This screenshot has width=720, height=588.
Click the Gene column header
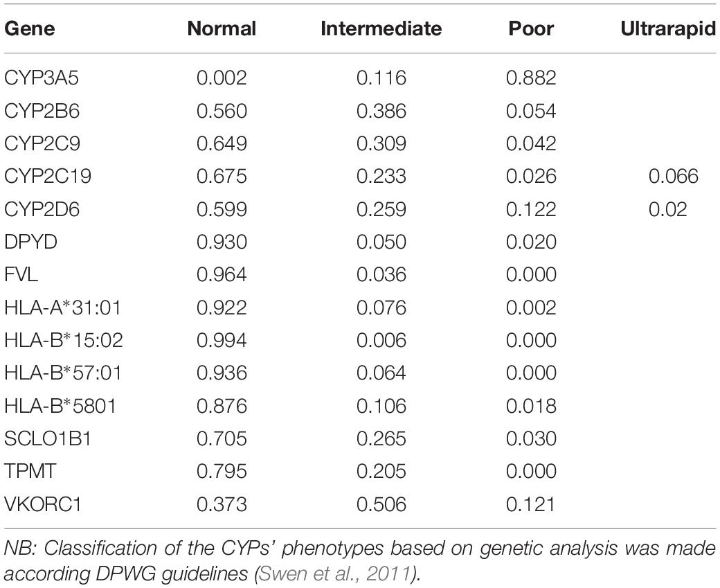30,28
